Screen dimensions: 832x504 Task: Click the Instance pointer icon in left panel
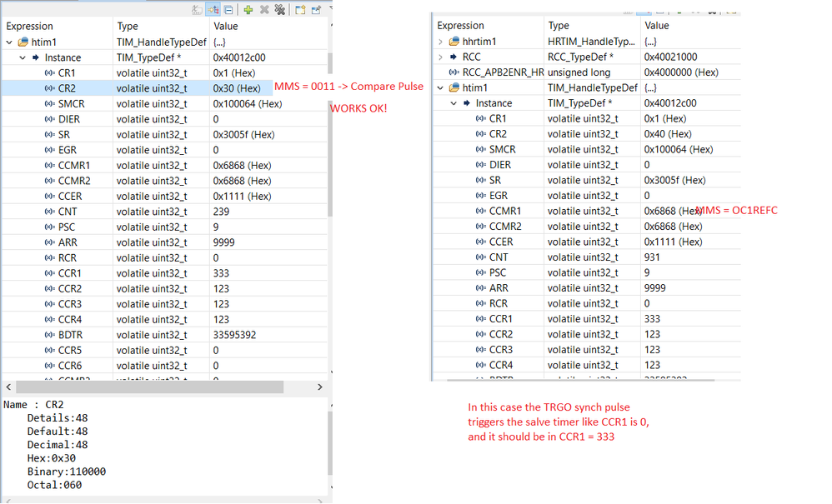[36, 57]
